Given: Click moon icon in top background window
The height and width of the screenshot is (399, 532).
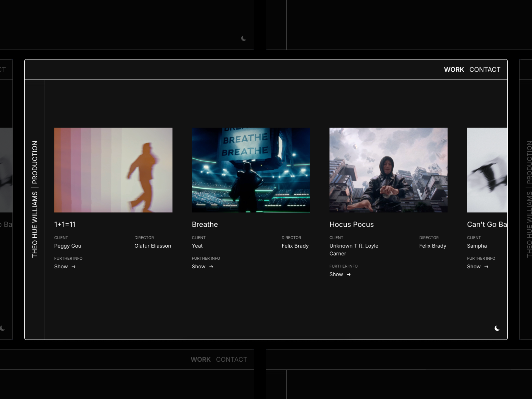Looking at the screenshot, I should coord(244,38).
